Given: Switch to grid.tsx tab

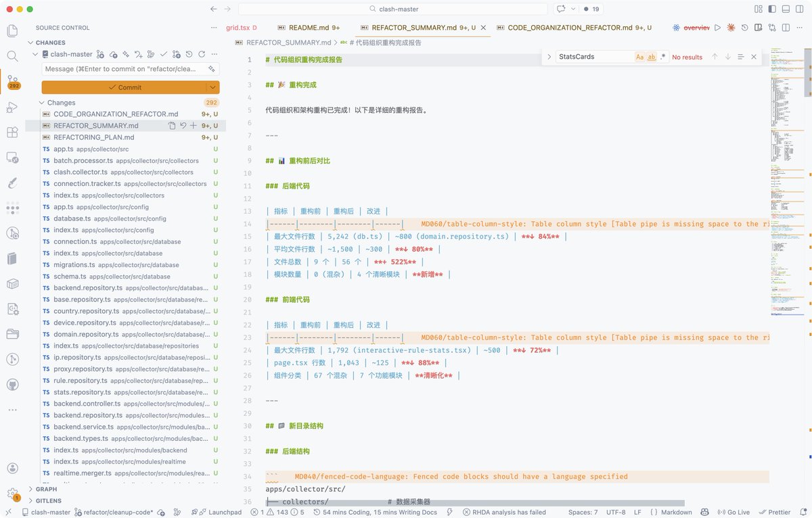Looking at the screenshot, I should click(242, 28).
